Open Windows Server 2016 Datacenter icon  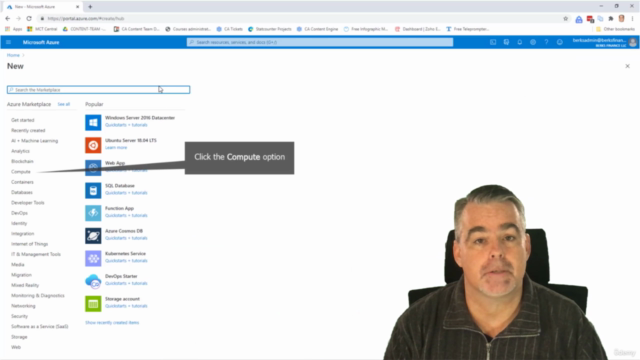point(93,122)
